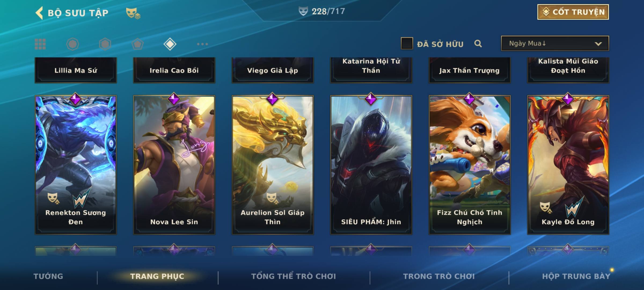Open the Ngày Mua sort dropdown
Screen dimensions: 644x290
555,43
